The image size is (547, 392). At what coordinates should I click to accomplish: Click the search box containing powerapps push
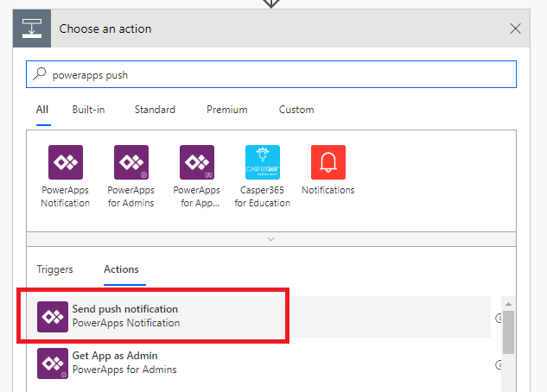[x=271, y=74]
